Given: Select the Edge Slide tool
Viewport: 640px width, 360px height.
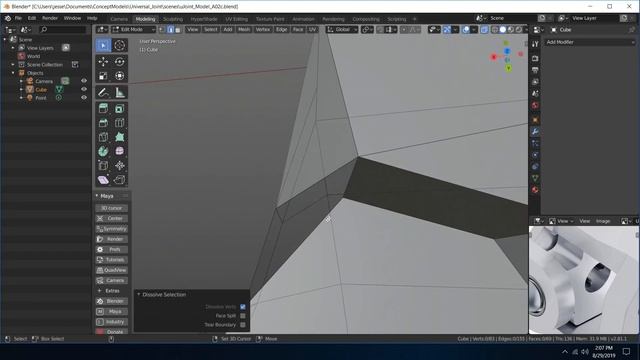Looking at the screenshot, I should (x=103, y=166).
